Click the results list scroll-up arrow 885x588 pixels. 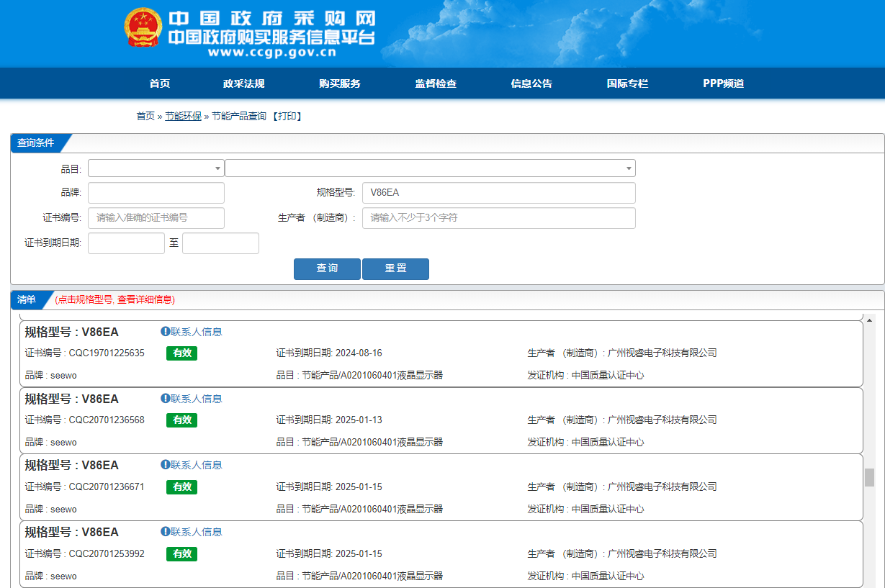[x=869, y=320]
